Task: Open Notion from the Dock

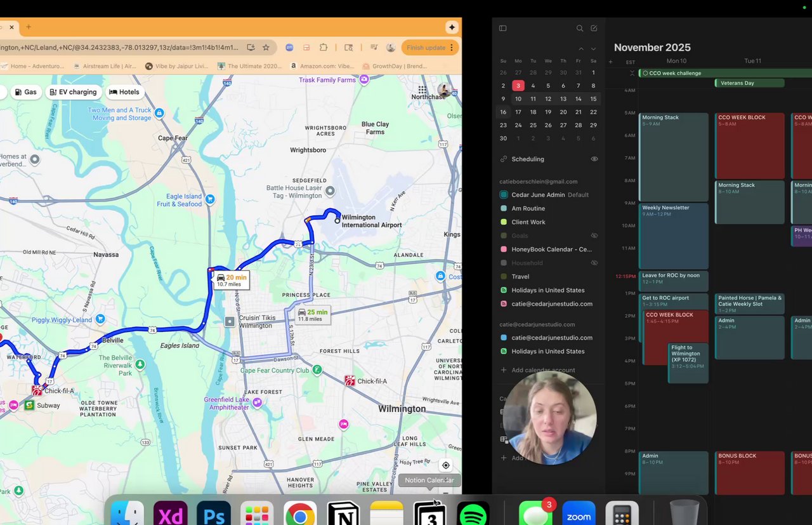Action: pyautogui.click(x=343, y=513)
